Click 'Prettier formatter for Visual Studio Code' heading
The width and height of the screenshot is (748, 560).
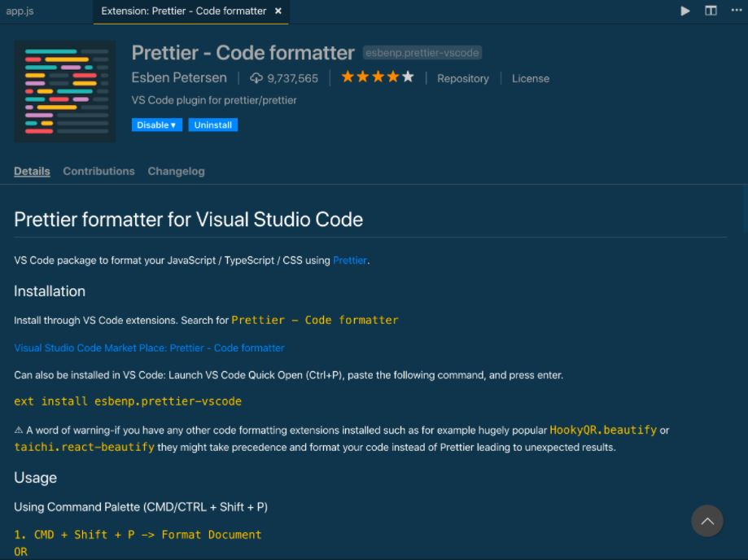click(x=189, y=220)
